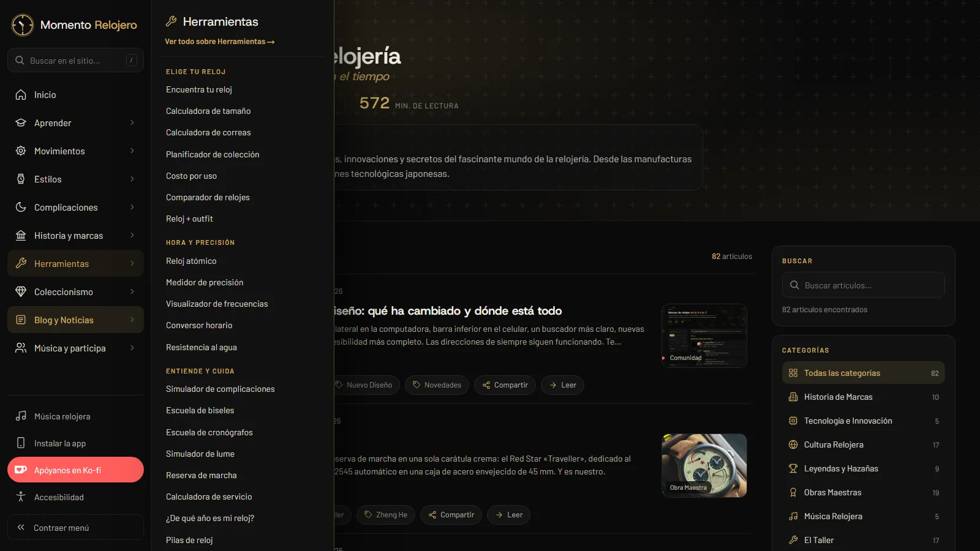This screenshot has height=551, width=980.
Task: Click the Momento Relojero clock logo
Action: pyautogui.click(x=23, y=25)
